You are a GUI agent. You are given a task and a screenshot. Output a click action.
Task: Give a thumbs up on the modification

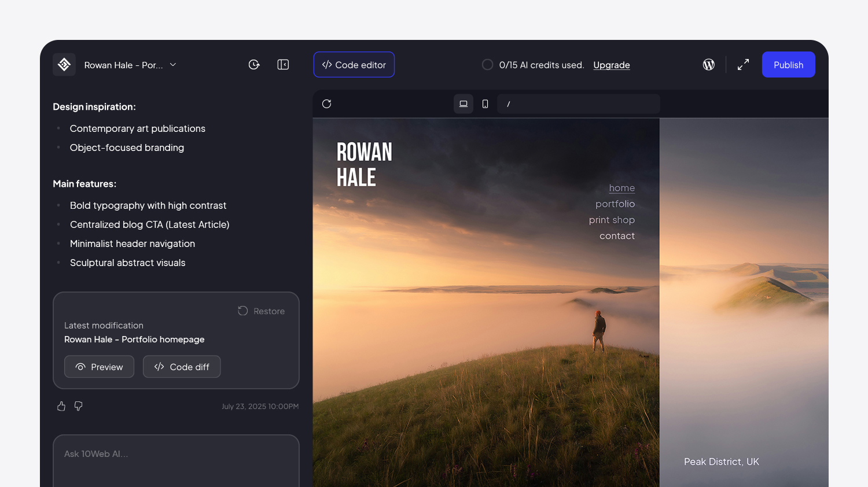(61, 406)
